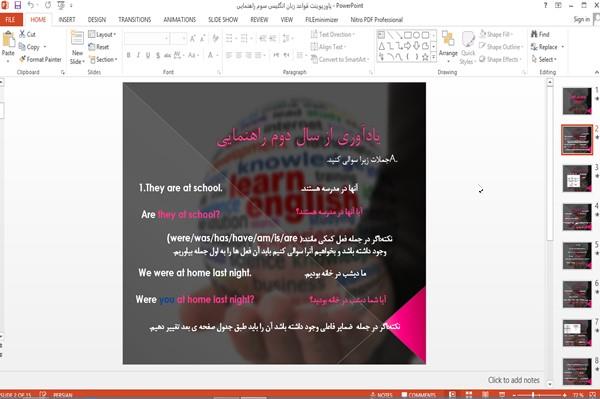Switch to the TRANSITIONS tab
The image size is (600, 399).
(x=135, y=20)
